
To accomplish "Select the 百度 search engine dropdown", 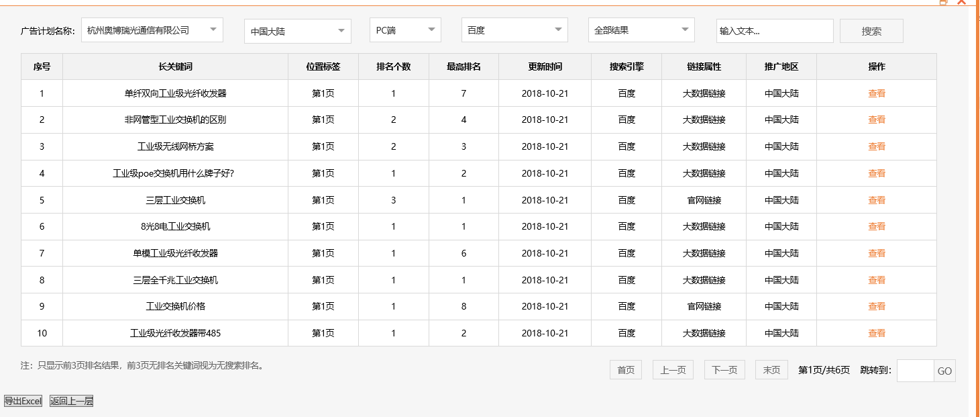I will 514,30.
